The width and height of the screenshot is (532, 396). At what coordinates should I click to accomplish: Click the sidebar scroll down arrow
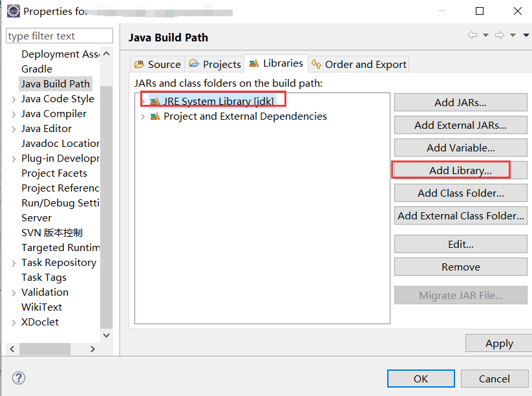[106, 335]
